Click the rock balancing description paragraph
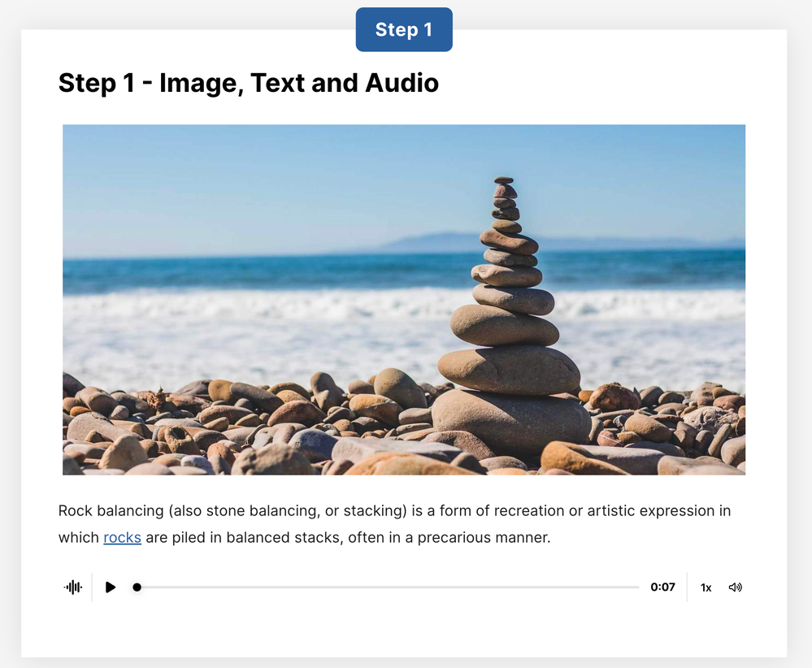Image resolution: width=812 pixels, height=668 pixels. click(394, 524)
